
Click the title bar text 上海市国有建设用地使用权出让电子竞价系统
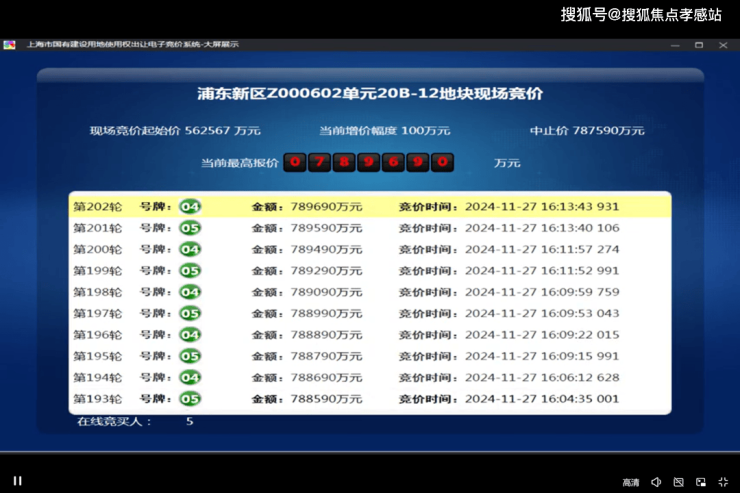pos(113,44)
